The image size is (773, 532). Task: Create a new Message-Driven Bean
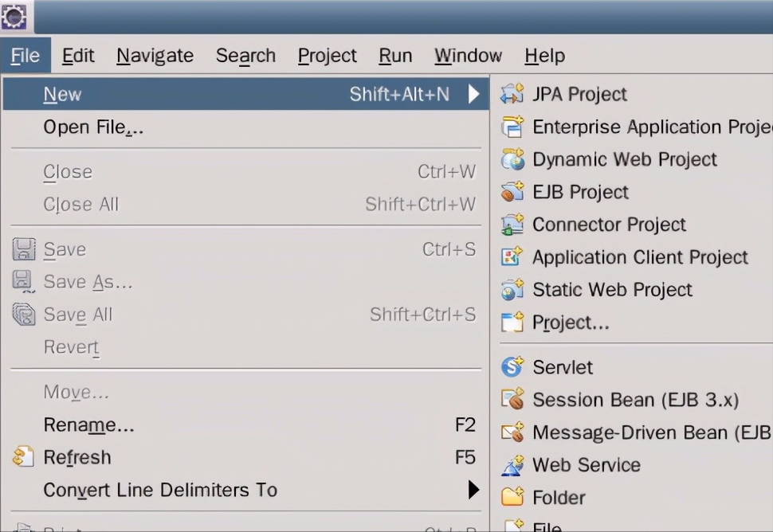click(633, 432)
